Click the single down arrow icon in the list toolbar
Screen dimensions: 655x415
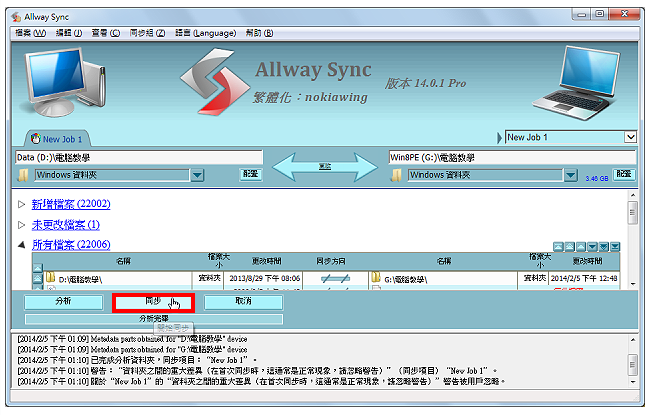[x=592, y=247]
